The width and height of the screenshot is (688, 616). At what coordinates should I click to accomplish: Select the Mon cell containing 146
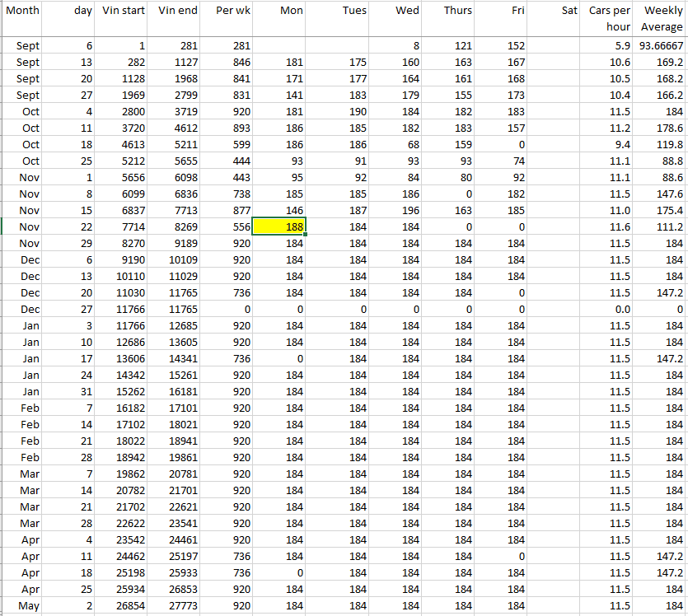coord(279,211)
